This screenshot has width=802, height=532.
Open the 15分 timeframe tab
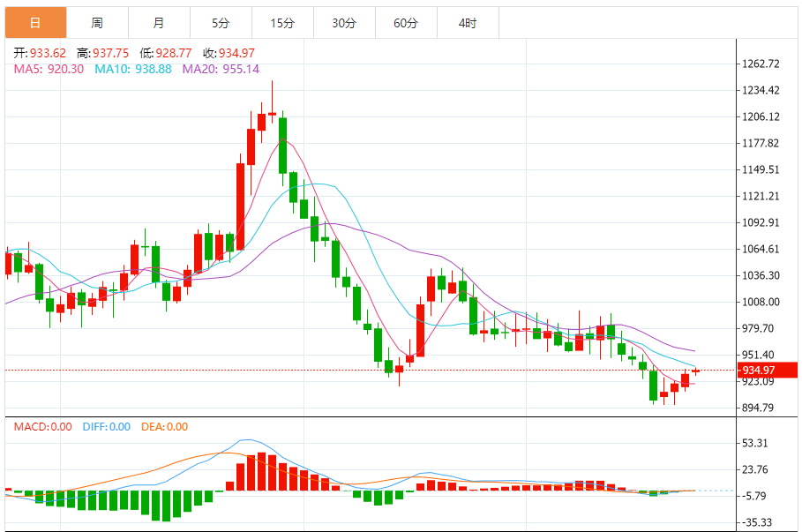pyautogui.click(x=283, y=23)
